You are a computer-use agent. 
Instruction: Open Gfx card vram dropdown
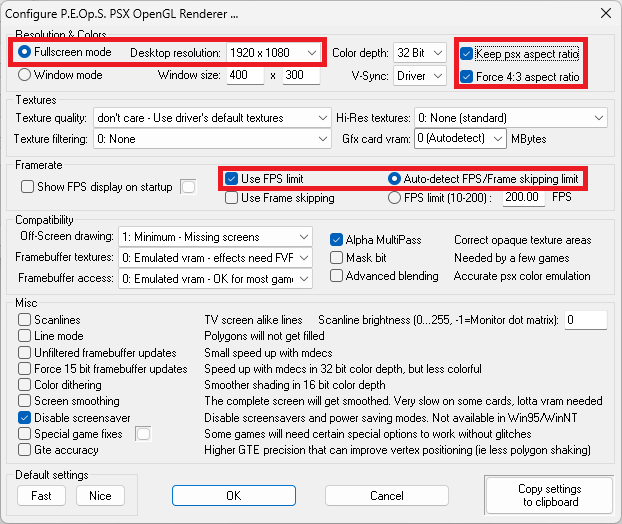point(460,138)
